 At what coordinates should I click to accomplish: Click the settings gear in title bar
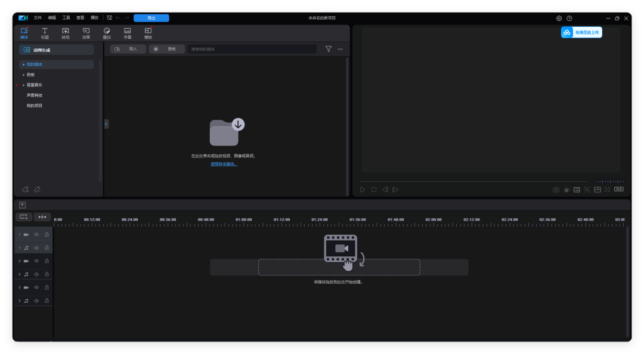click(x=559, y=18)
